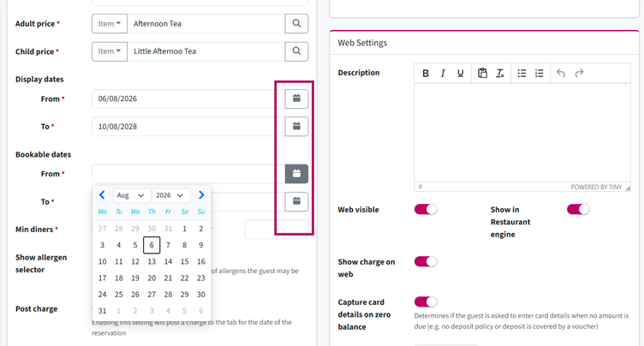This screenshot has width=644, height=346.
Task: Click the clear formatting icon
Action: 500,73
